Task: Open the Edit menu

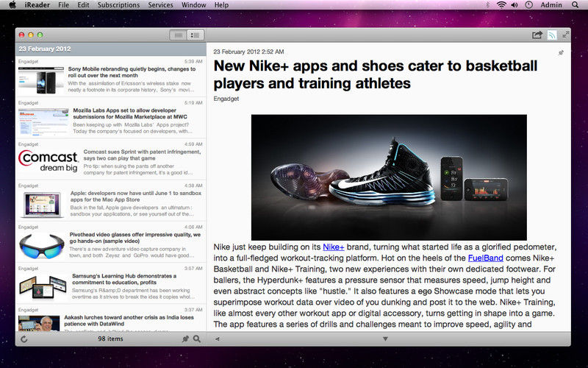Action: (83, 5)
